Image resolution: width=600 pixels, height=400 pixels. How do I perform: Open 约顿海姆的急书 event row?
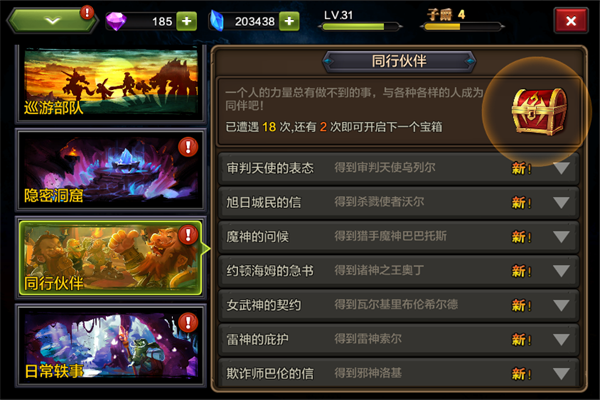pyautogui.click(x=398, y=271)
